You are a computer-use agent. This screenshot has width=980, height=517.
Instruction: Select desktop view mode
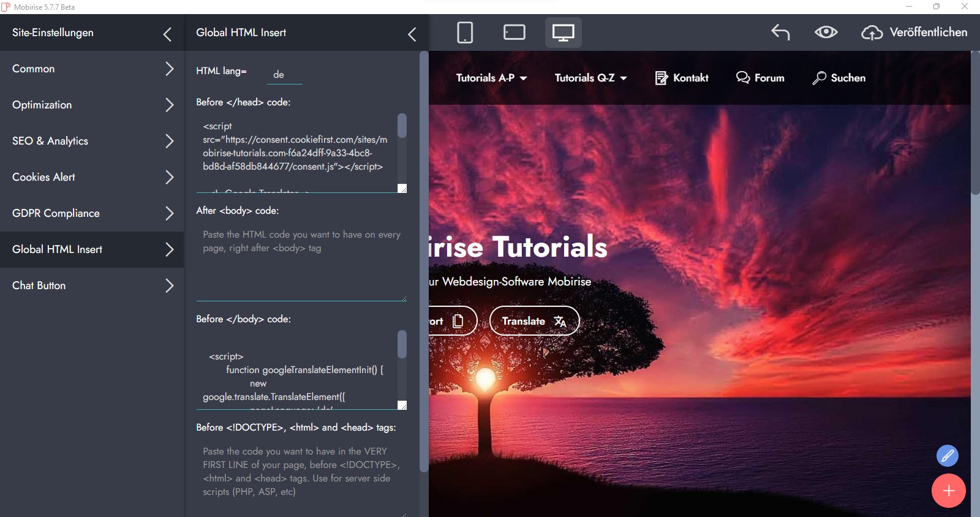(x=563, y=32)
